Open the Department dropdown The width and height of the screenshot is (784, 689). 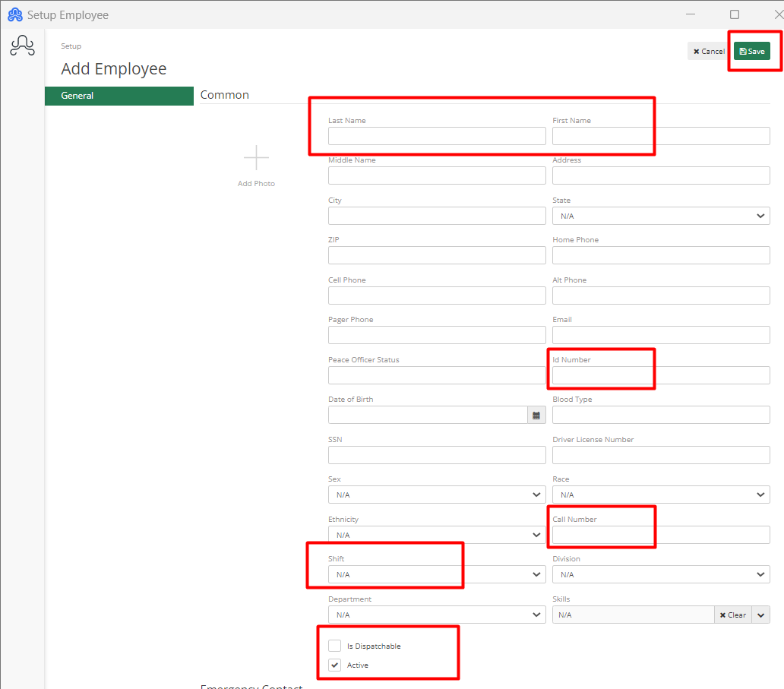point(437,615)
